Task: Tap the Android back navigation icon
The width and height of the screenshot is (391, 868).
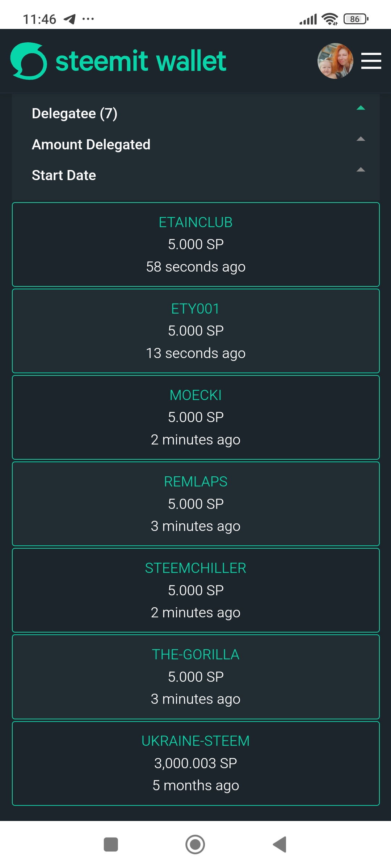Action: tap(280, 844)
